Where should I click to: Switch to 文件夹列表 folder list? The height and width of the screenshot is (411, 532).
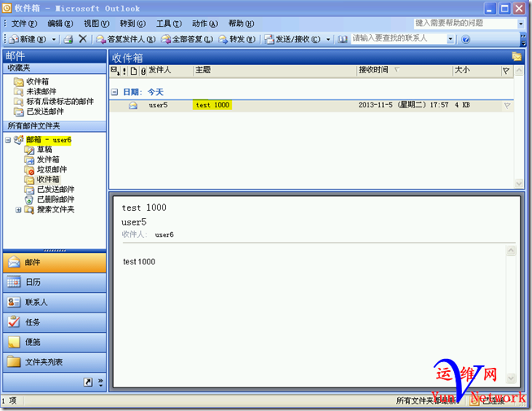[x=55, y=362]
